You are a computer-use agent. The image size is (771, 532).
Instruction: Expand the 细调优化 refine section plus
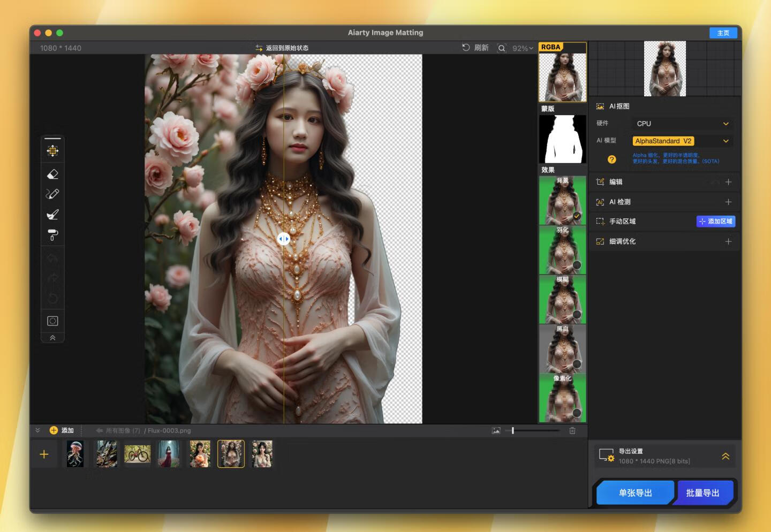coord(728,241)
